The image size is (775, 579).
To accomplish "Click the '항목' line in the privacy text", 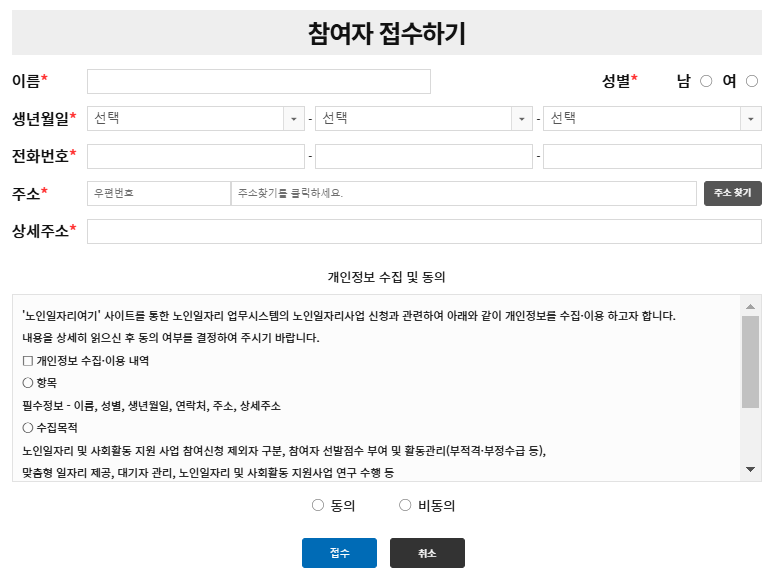I will (x=40, y=383).
